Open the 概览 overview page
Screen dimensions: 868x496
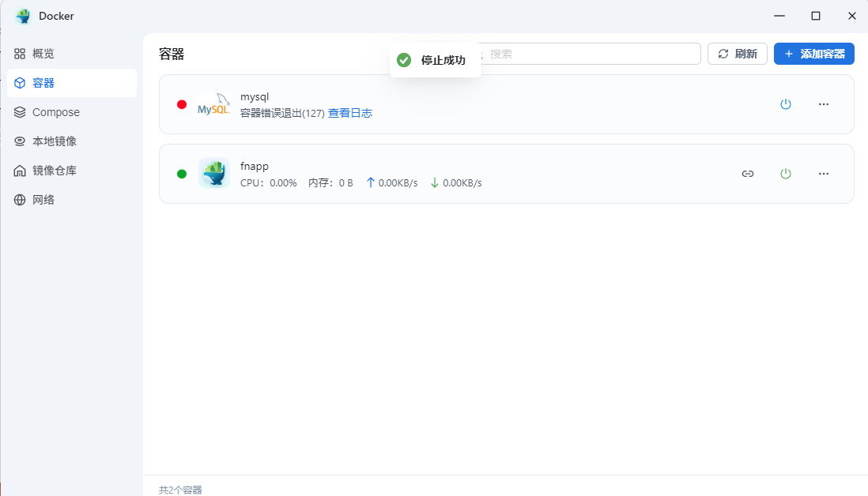tap(72, 54)
